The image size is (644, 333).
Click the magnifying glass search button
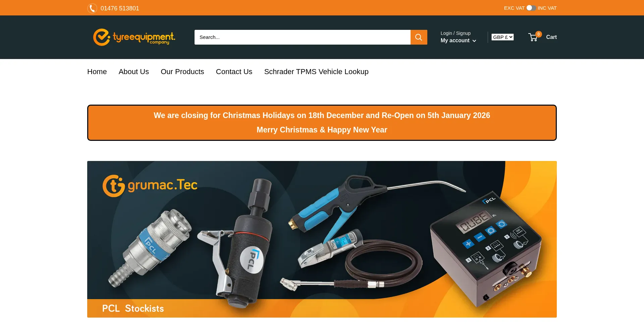419,37
